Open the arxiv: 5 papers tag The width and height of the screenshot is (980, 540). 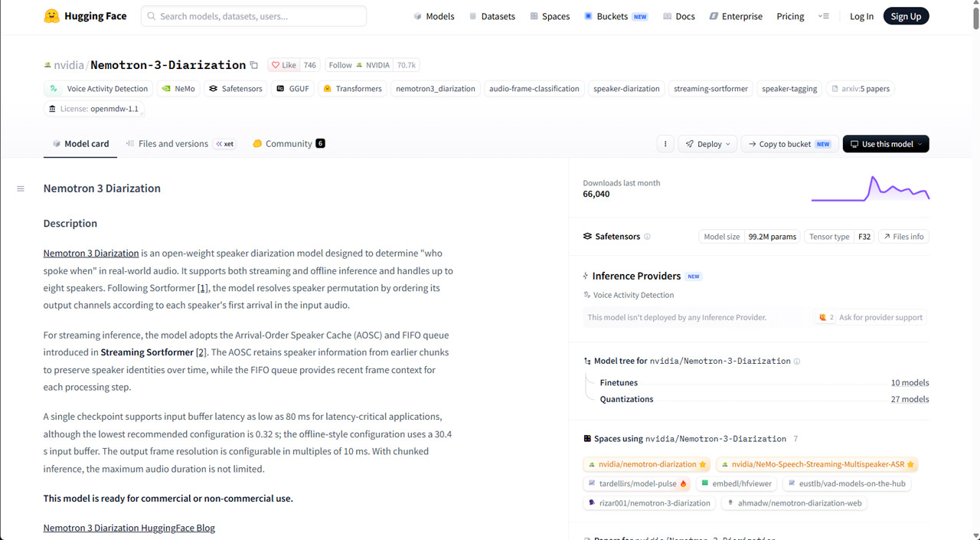861,89
